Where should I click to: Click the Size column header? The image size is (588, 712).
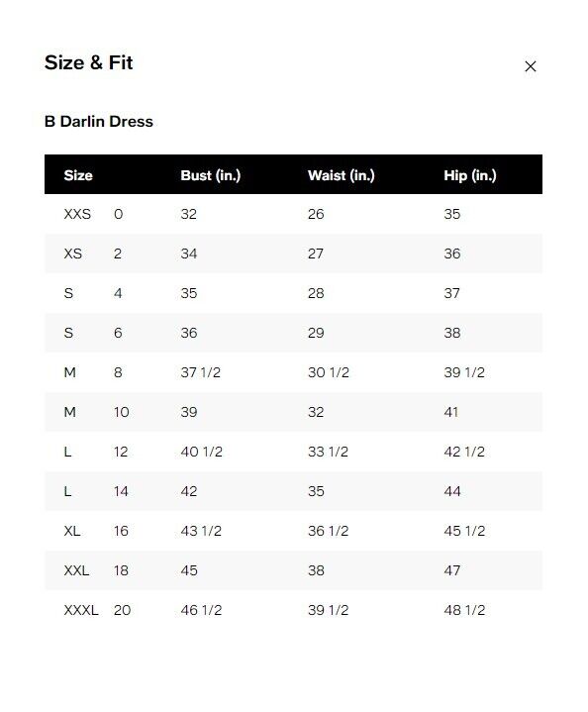(78, 175)
